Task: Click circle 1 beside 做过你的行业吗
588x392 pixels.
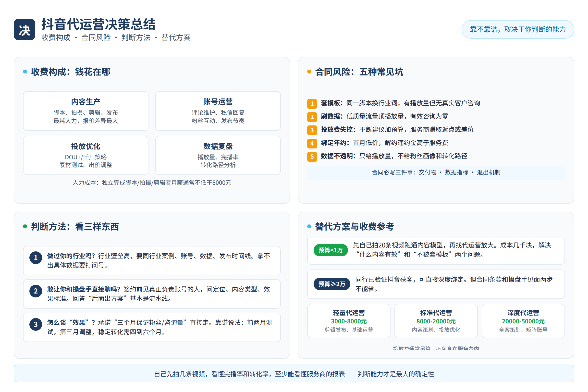Action: [x=36, y=258]
